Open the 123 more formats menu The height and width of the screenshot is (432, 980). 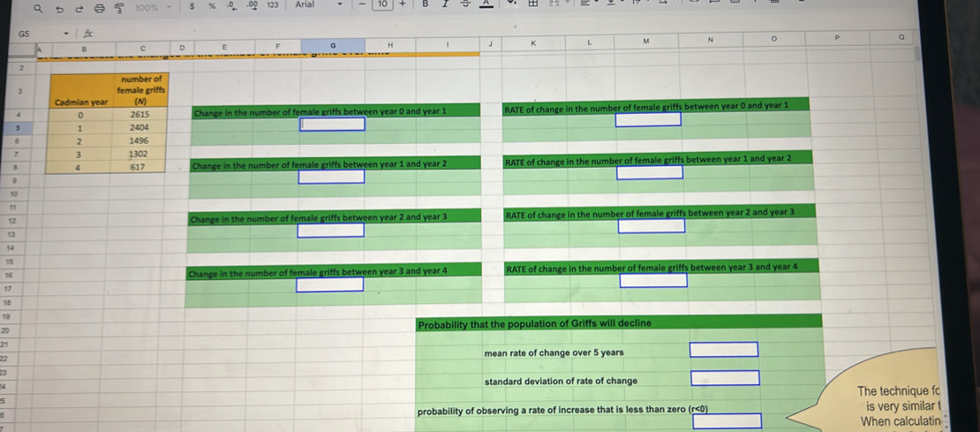[x=273, y=5]
